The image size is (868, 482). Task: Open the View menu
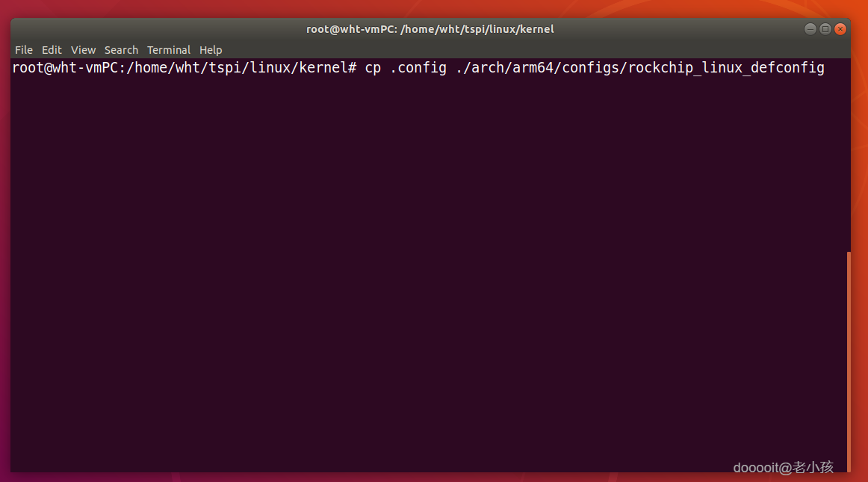tap(83, 50)
